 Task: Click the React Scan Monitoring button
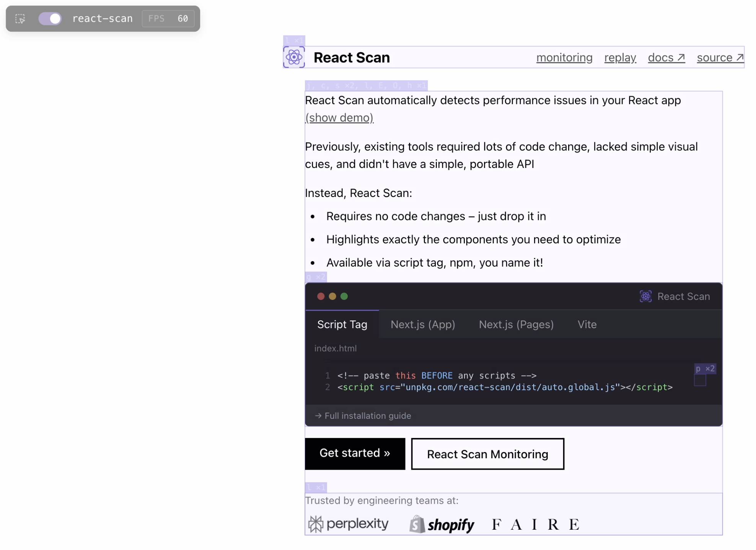pyautogui.click(x=487, y=454)
